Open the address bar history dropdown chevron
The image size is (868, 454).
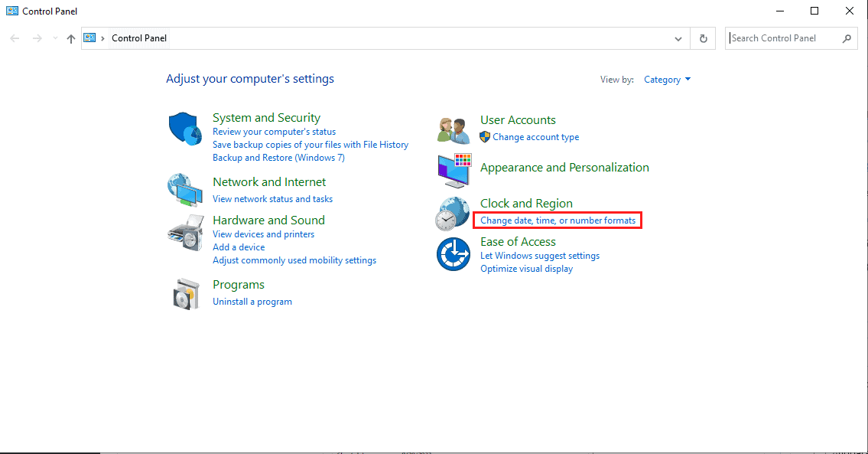click(678, 39)
